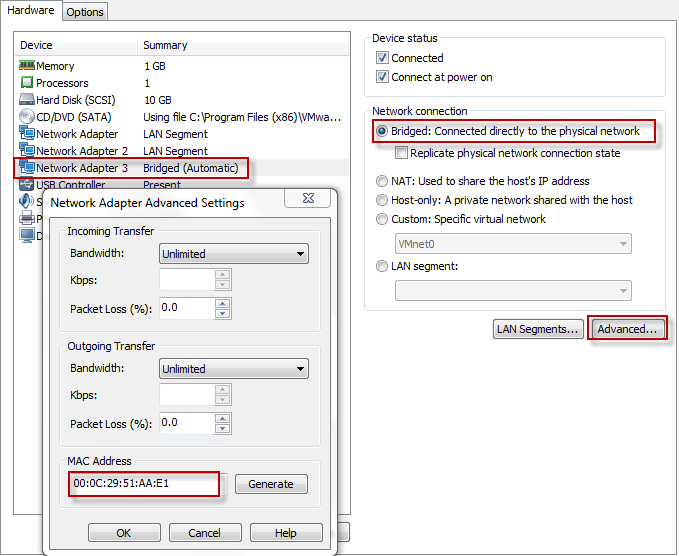Screen dimensions: 679x556
Task: Select NAT network connection option
Action: click(382, 181)
